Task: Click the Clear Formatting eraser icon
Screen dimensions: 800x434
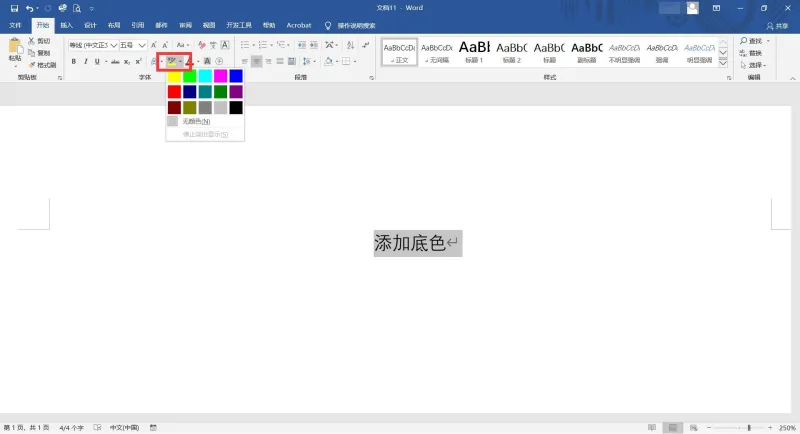Action: point(202,45)
